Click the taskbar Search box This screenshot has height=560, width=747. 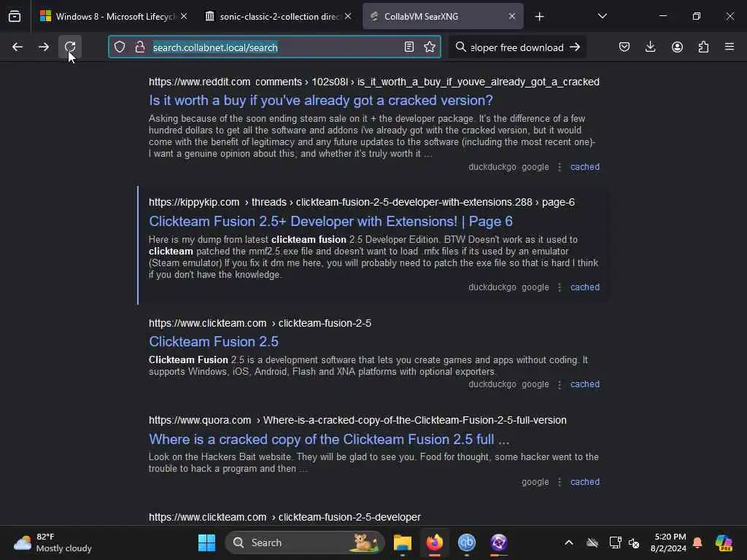click(304, 542)
